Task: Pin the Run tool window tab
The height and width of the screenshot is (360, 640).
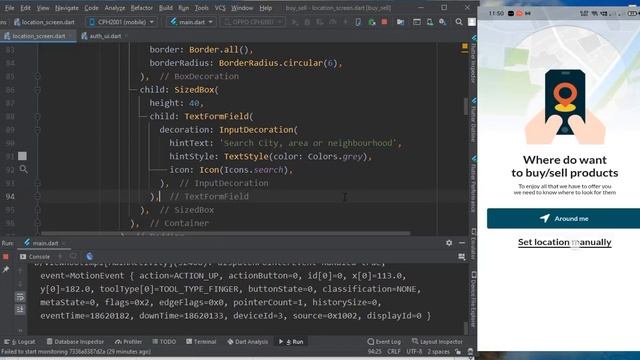Action: click(6, 270)
